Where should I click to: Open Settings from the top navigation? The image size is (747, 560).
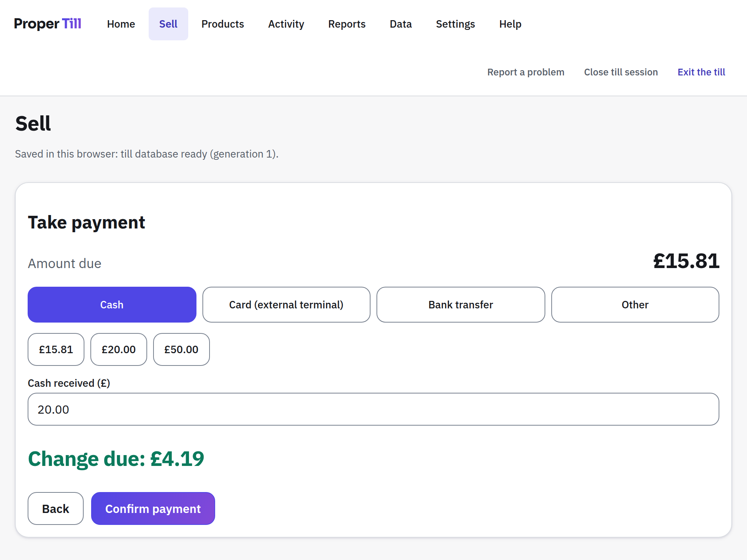pos(455,24)
